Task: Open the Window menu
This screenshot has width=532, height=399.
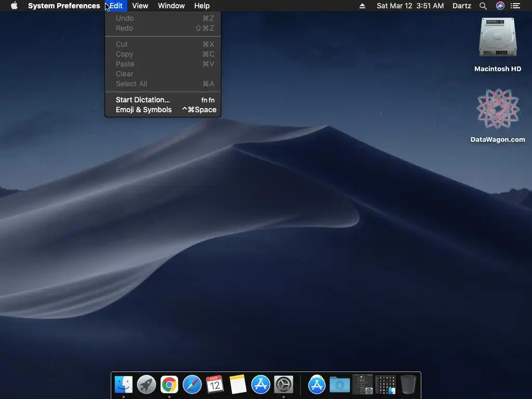Action: [171, 6]
